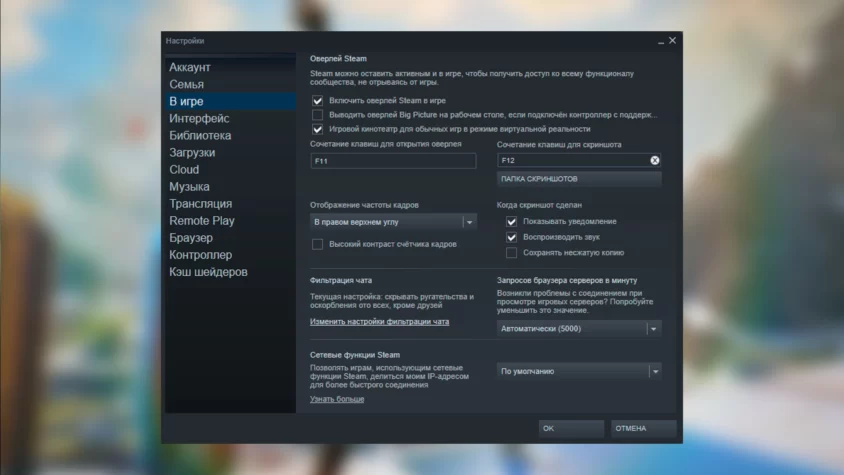Follow the 'Узнать больше' link
Image resolution: width=844 pixels, height=475 pixels.
pos(337,399)
